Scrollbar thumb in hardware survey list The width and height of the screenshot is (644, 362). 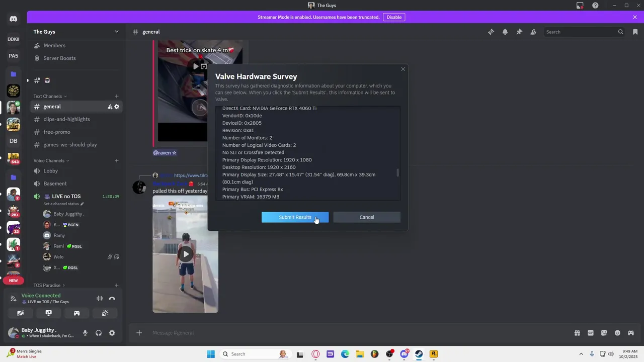pyautogui.click(x=398, y=172)
